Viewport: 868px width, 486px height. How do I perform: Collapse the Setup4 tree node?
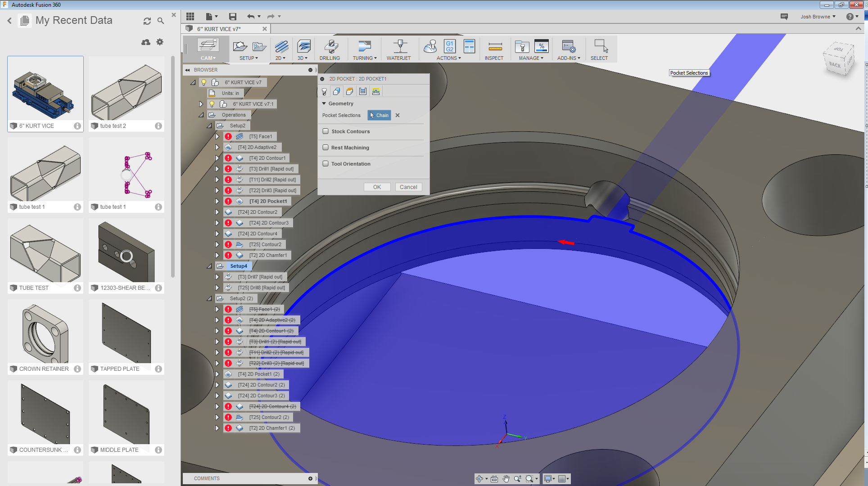tap(209, 266)
